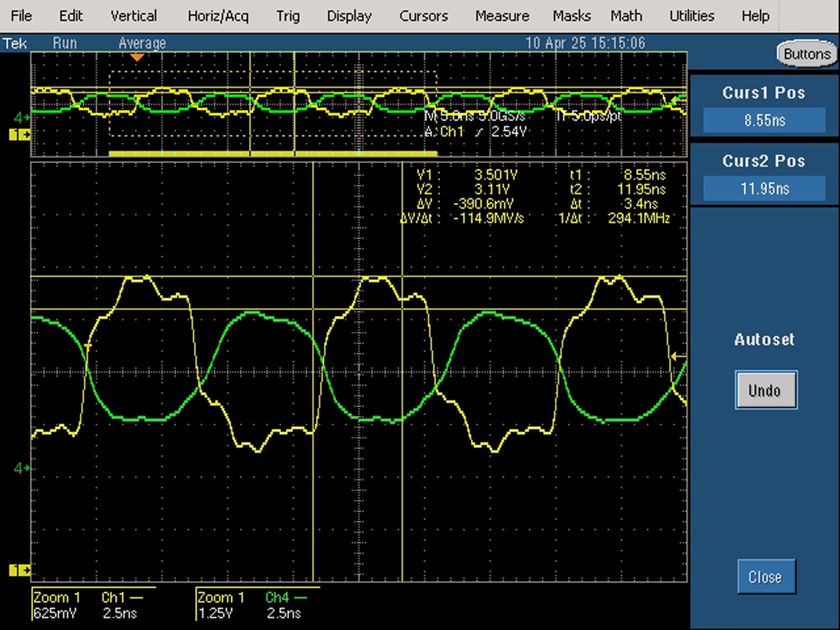
Task: Click the Curs2 Pos label
Action: point(764,161)
